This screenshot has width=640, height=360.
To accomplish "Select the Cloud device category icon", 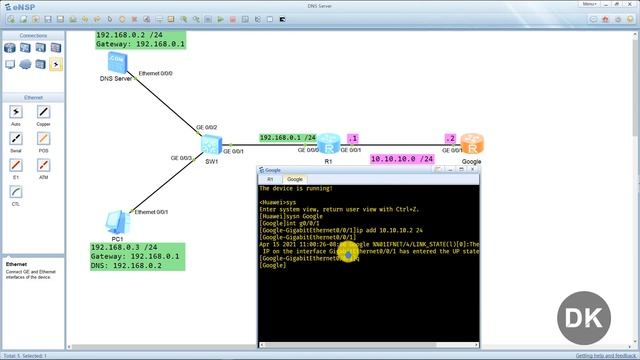I will click(25, 64).
